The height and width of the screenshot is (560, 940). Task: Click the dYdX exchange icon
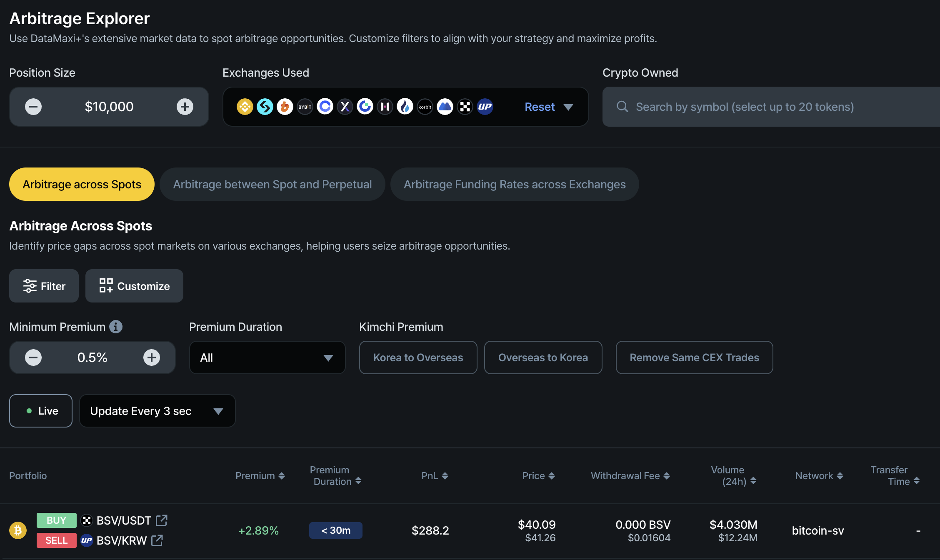click(x=345, y=107)
